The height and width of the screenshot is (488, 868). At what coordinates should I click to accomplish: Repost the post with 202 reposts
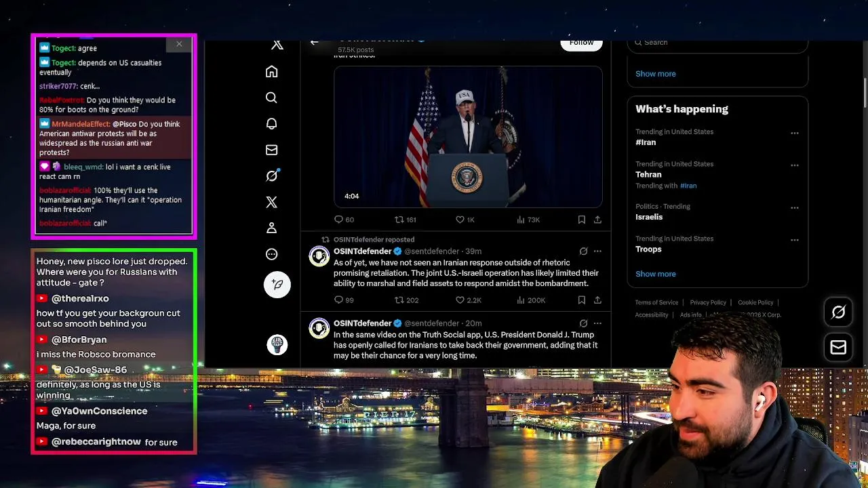[407, 300]
